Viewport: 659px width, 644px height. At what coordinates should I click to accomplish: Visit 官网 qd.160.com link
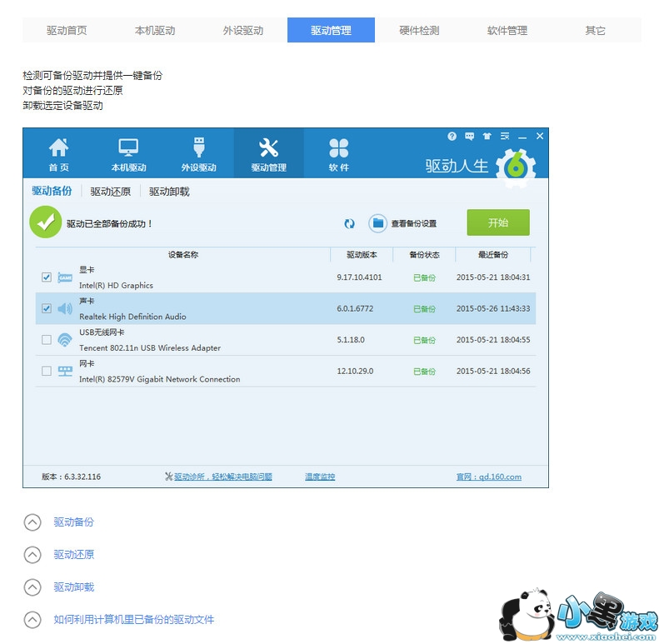(489, 477)
